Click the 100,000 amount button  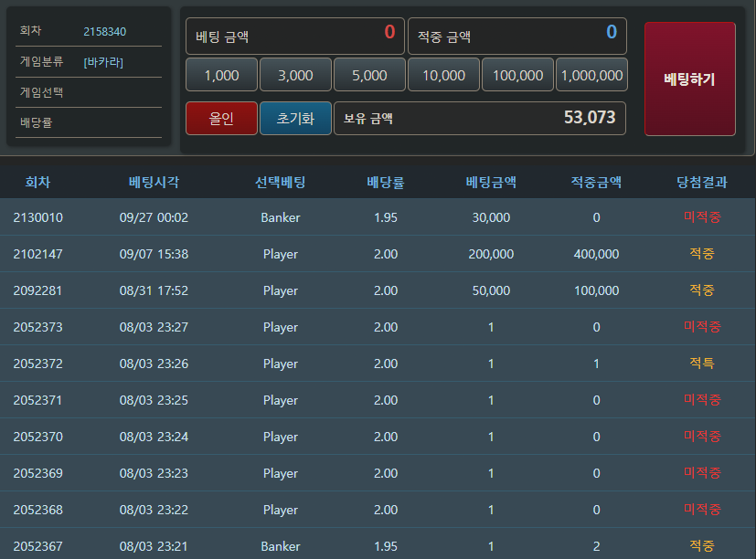(x=517, y=75)
